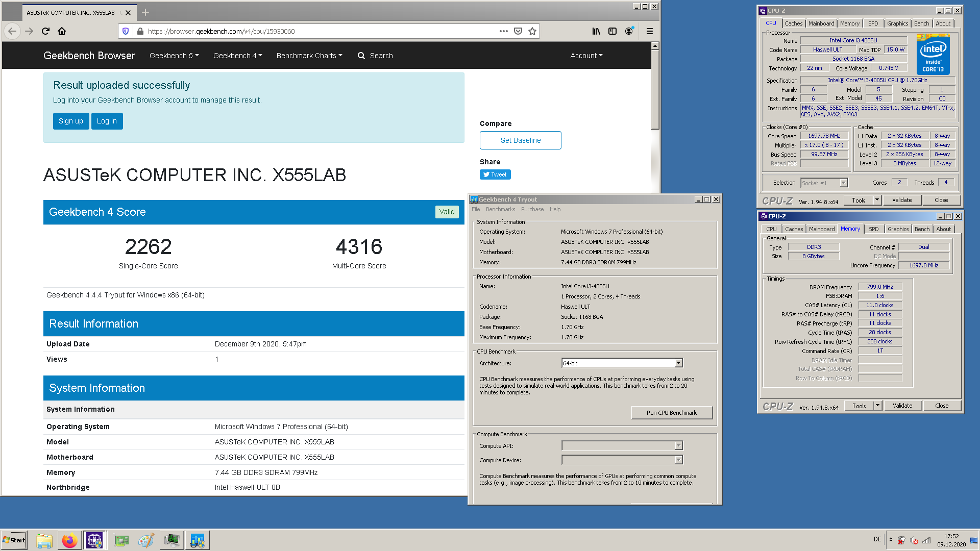The width and height of the screenshot is (980, 551).
Task: Open Geekbench chart icon in taskbar
Action: click(x=198, y=540)
